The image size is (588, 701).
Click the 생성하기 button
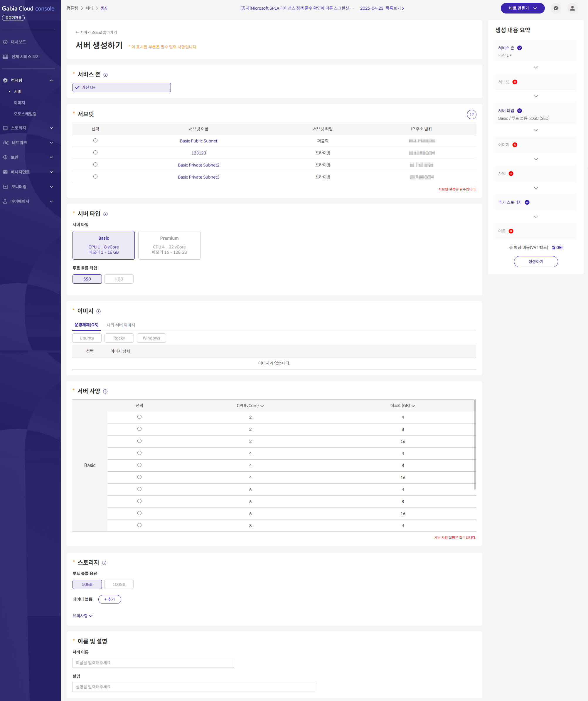(x=536, y=262)
